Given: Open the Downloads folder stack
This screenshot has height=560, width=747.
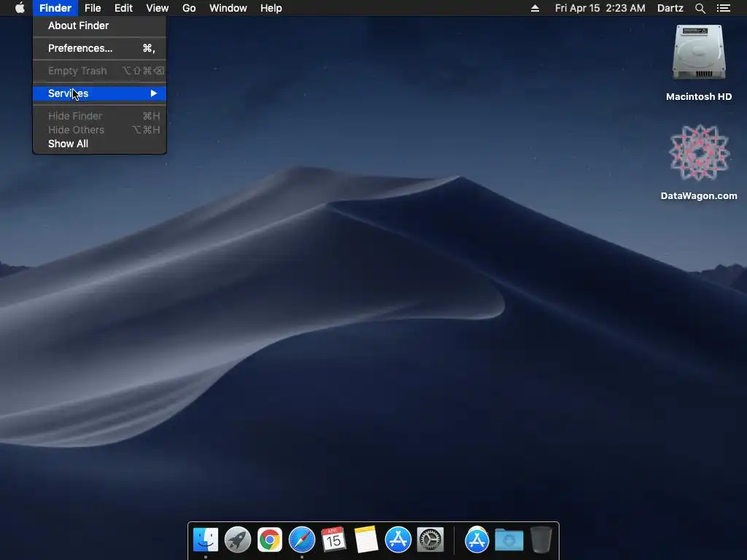Looking at the screenshot, I should (508, 540).
